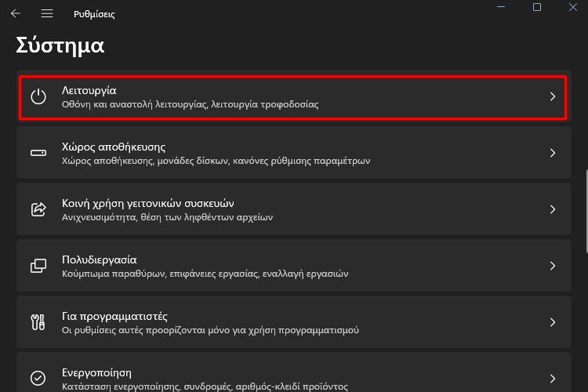Click the storage drive icon

38,153
